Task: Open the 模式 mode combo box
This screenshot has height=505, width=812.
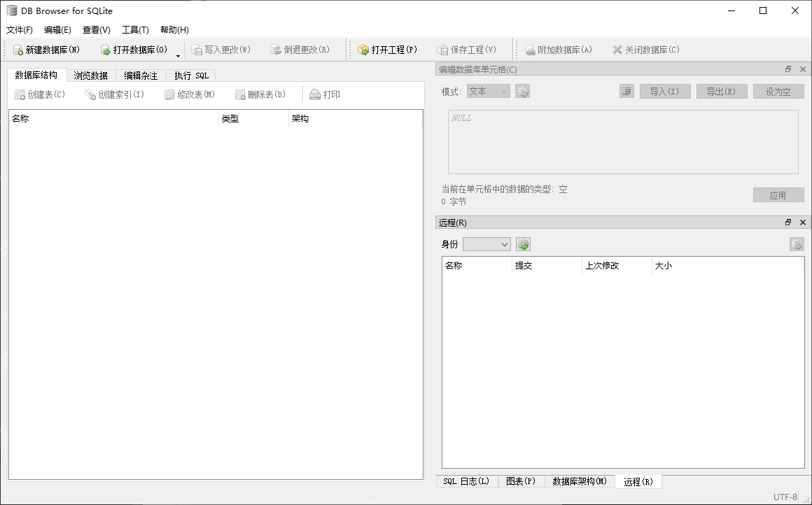Action: (x=488, y=92)
